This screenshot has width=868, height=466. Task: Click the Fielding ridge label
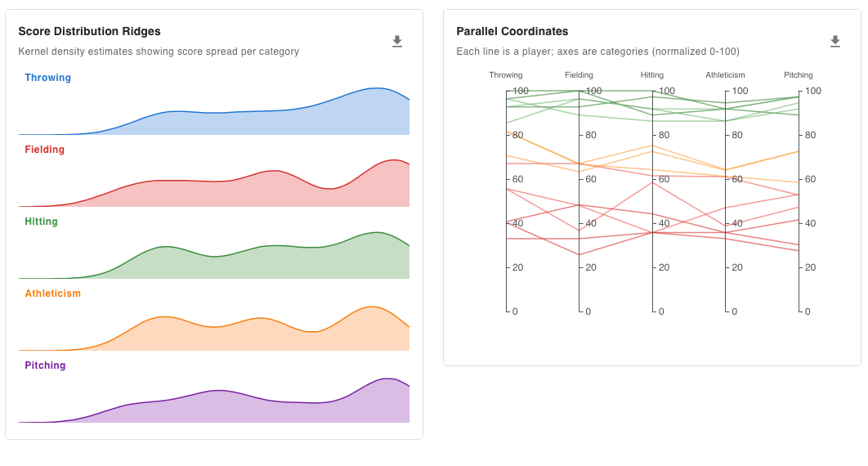click(x=44, y=150)
